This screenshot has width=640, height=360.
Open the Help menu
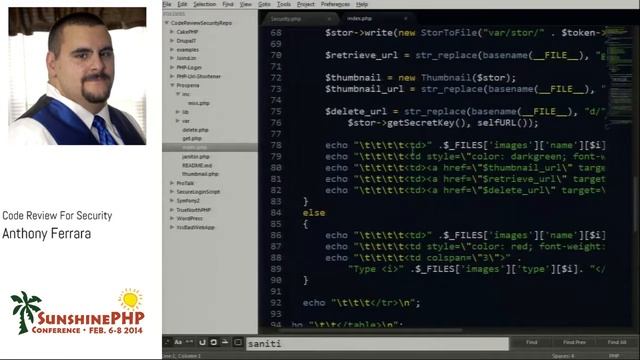(x=362, y=4)
